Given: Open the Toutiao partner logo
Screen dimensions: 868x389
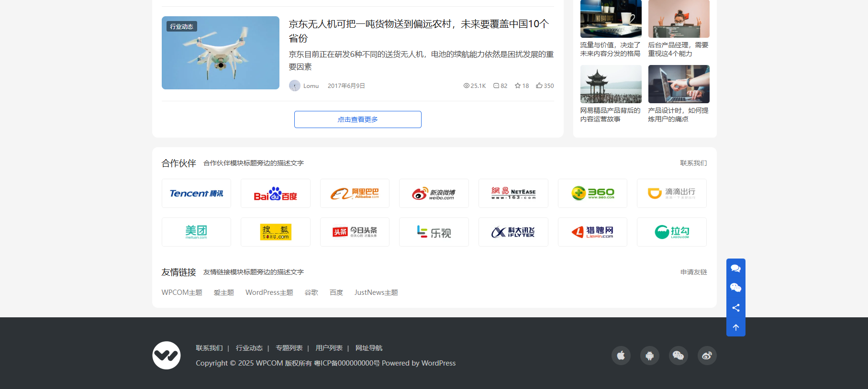Looking at the screenshot, I should coord(355,232).
